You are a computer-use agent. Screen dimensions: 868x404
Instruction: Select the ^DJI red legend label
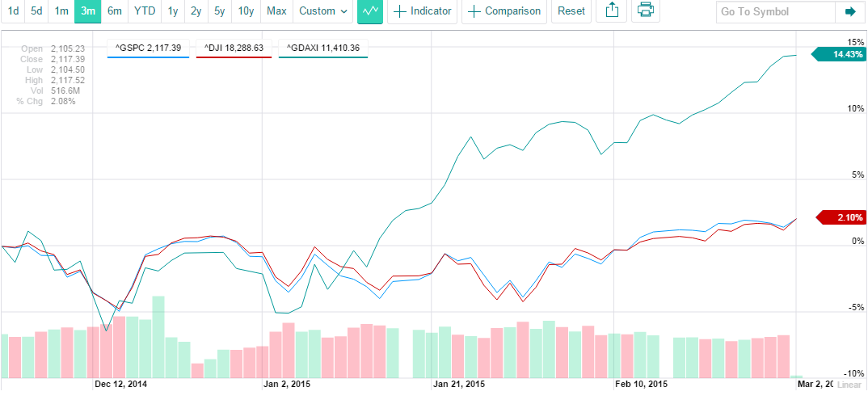(x=234, y=48)
